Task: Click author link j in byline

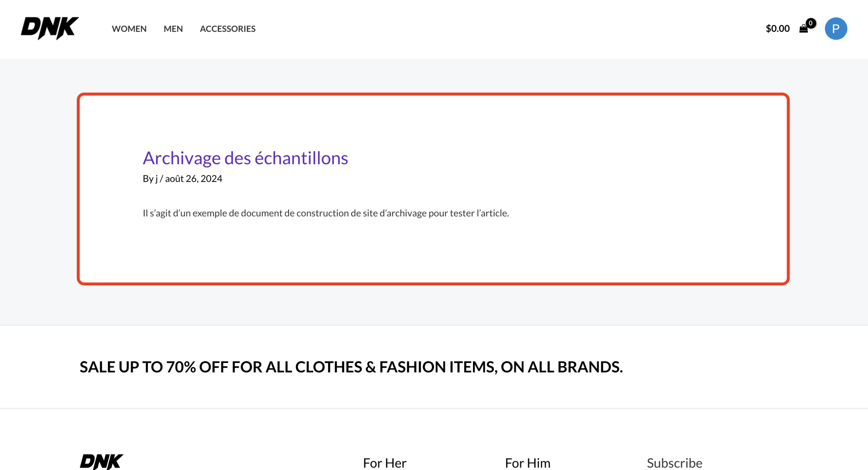Action: click(156, 179)
